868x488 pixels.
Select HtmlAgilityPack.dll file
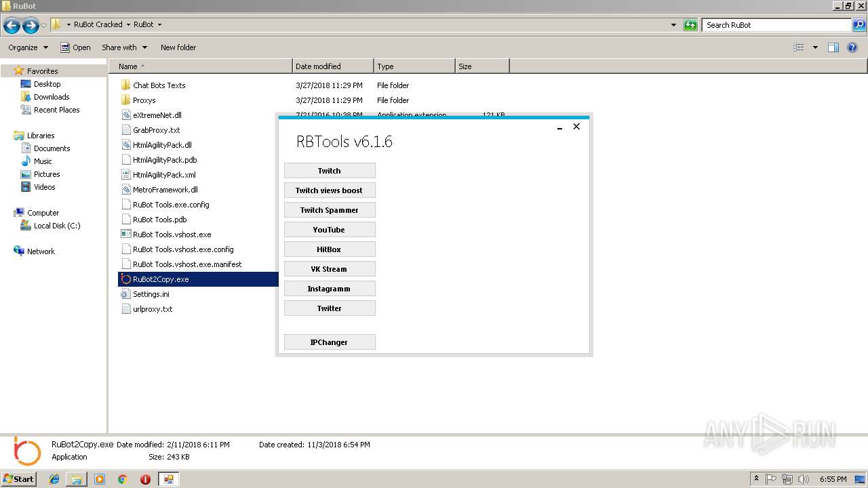click(162, 145)
